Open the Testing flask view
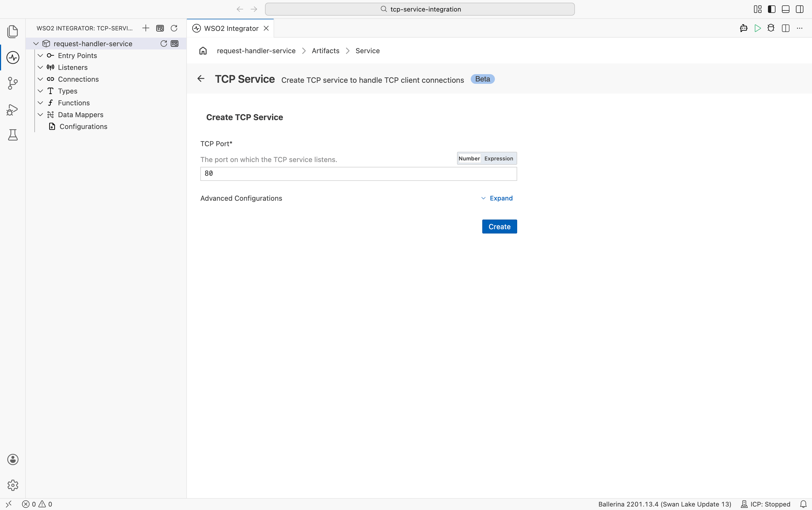The image size is (812, 510). point(13,135)
